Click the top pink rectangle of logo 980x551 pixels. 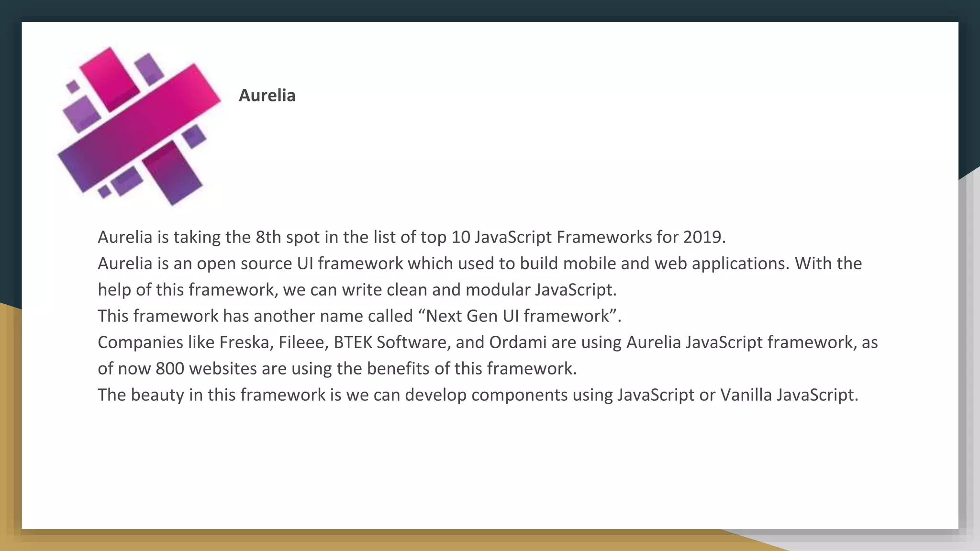coord(109,79)
